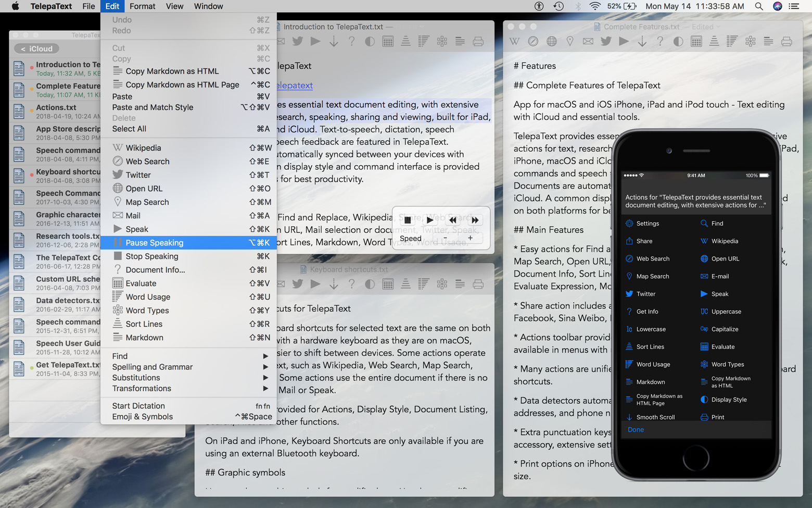Image resolution: width=812 pixels, height=508 pixels.
Task: Click Speak play icon in Complete Features toolbar
Action: [624, 41]
